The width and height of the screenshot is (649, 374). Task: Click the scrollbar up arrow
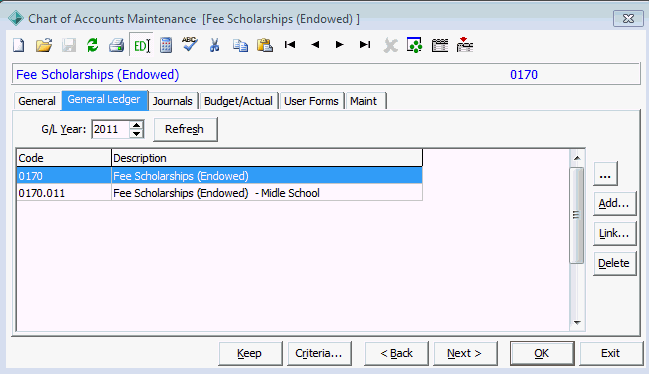click(x=577, y=158)
